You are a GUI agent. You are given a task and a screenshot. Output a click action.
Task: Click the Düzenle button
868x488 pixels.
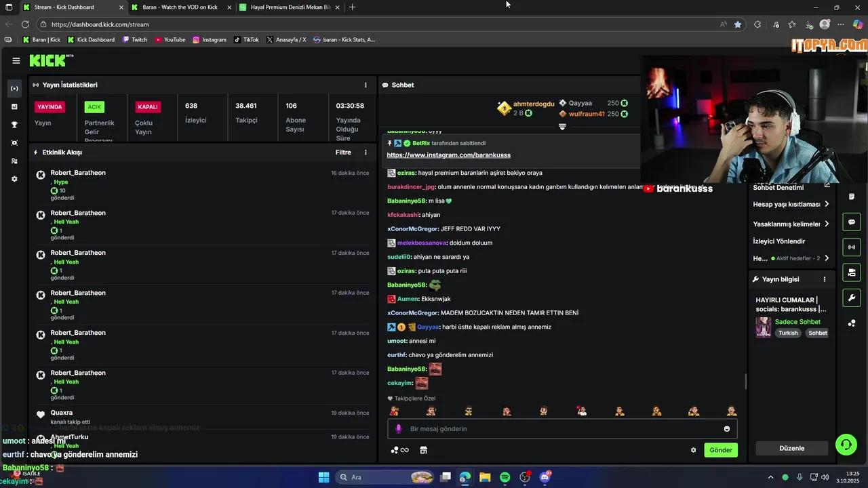(x=791, y=448)
